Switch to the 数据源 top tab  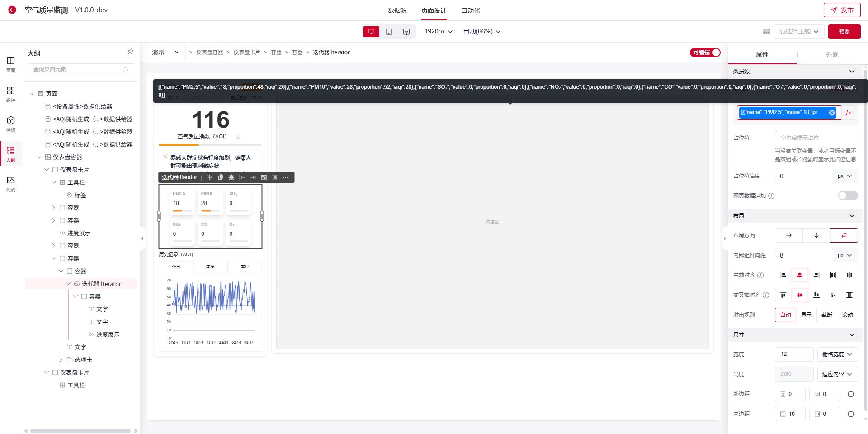tap(397, 10)
